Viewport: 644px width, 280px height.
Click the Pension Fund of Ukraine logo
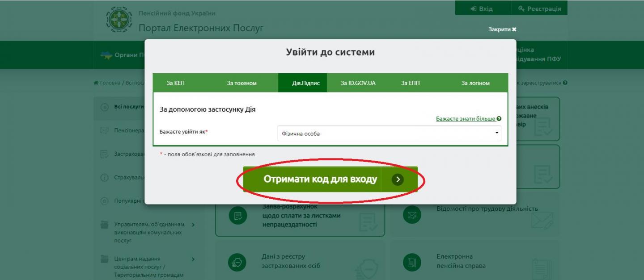[118, 19]
